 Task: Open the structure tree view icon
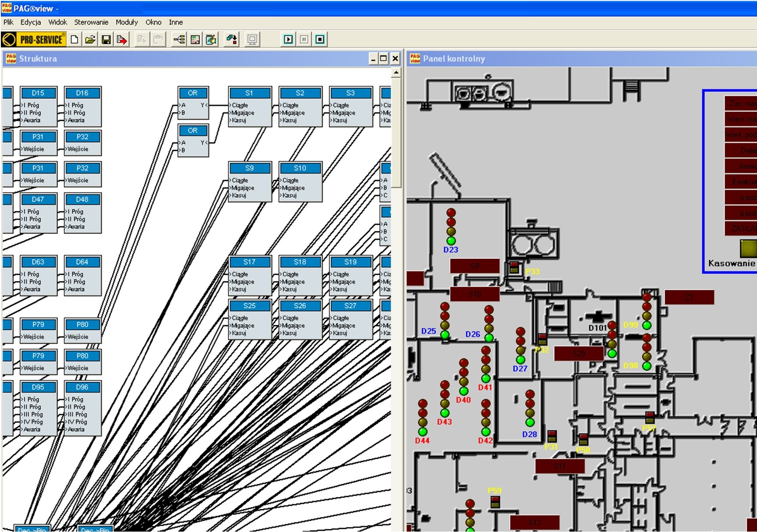point(179,39)
